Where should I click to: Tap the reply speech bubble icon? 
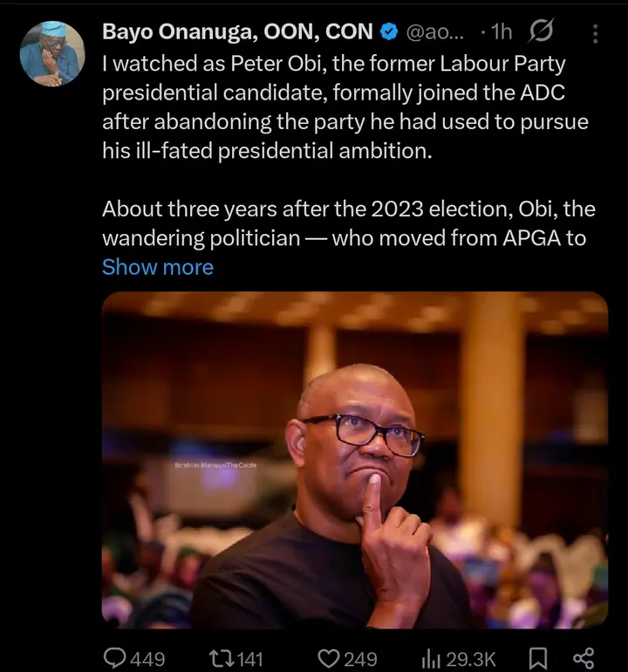coord(114,658)
